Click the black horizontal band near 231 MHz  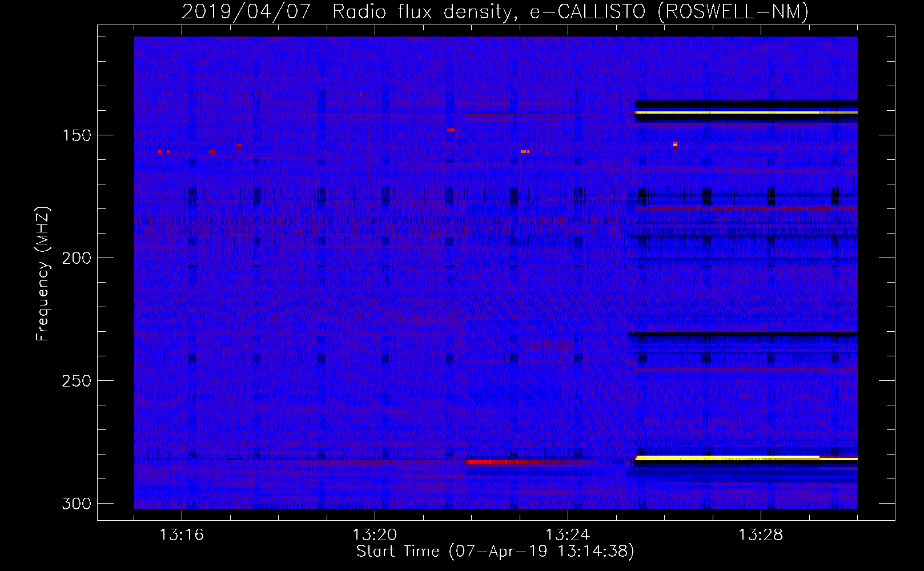[x=743, y=334]
